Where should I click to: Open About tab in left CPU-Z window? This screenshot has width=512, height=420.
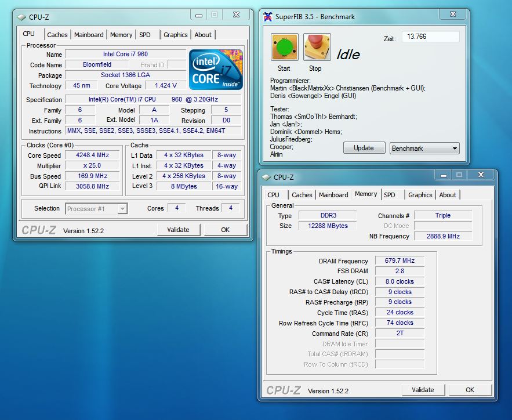click(x=203, y=35)
